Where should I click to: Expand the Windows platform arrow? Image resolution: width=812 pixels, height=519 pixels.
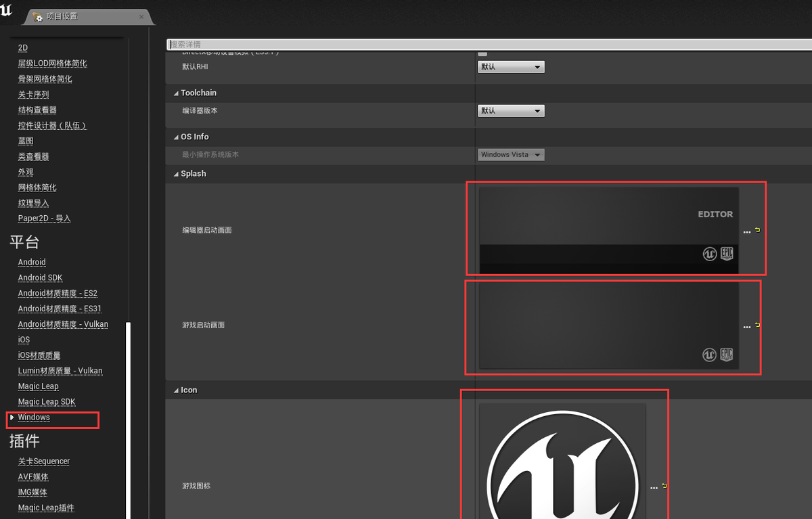(12, 418)
